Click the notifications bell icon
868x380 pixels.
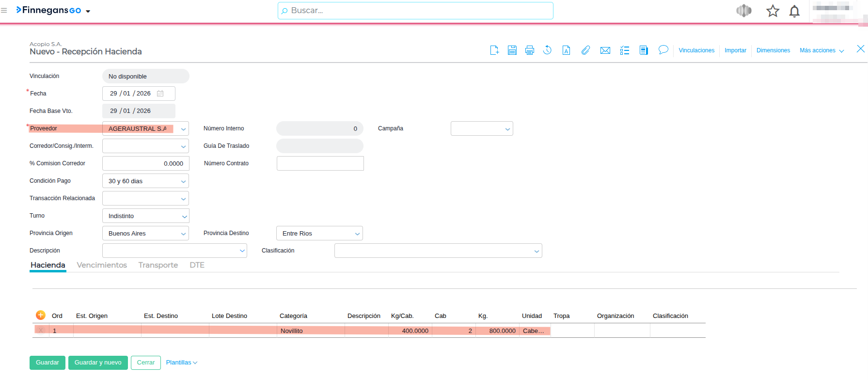pyautogui.click(x=794, y=11)
